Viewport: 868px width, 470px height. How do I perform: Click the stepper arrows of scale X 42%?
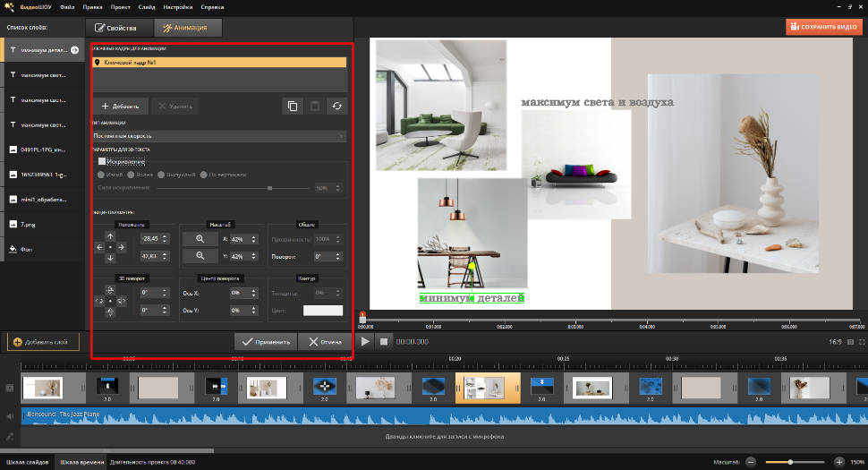click(x=253, y=239)
